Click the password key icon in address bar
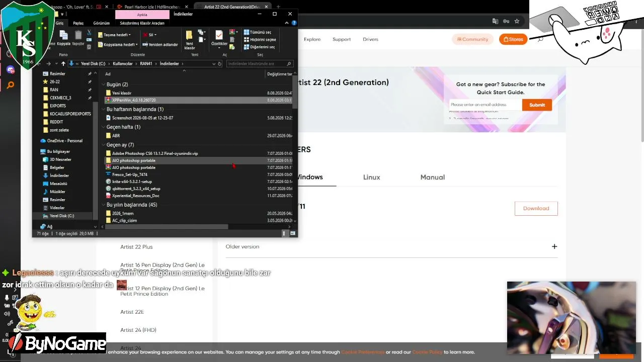This screenshot has width=644, height=362. click(506, 21)
